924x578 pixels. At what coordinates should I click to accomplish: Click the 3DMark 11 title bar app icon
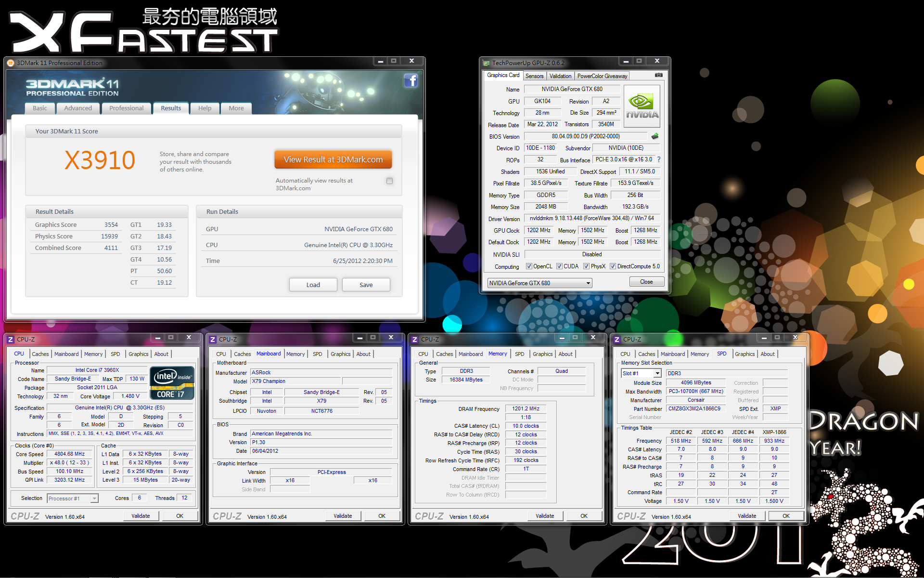pos(11,63)
